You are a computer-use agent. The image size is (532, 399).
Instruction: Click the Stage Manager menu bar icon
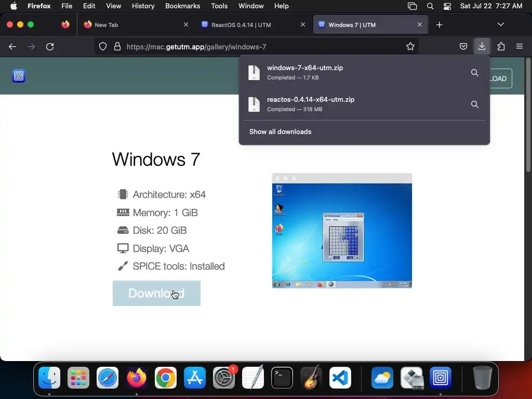pos(412,6)
